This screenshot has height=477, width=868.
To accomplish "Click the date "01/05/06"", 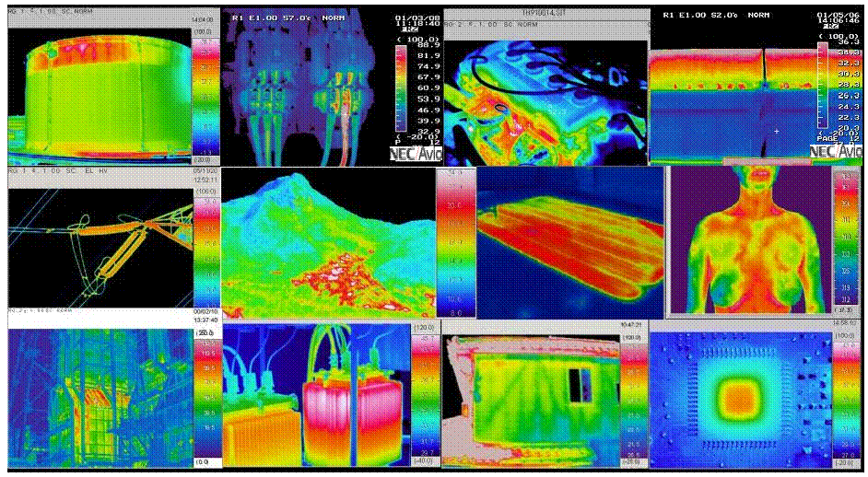I will point(839,15).
